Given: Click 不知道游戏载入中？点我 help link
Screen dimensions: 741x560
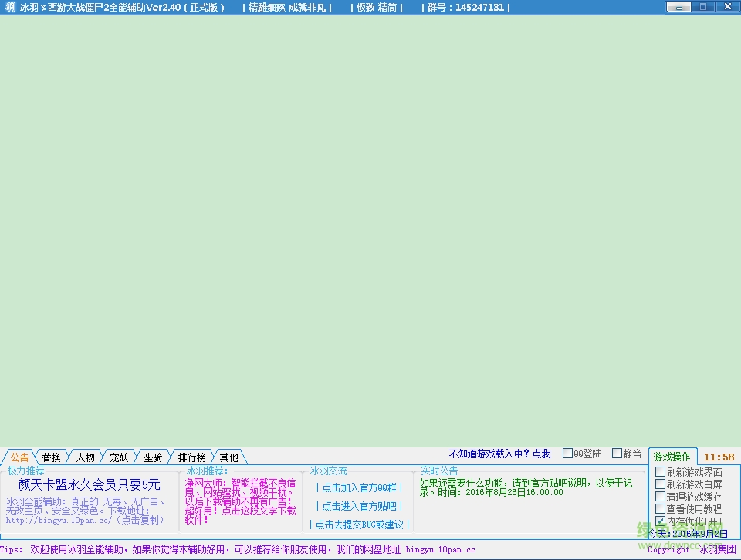Looking at the screenshot, I should point(499,454).
